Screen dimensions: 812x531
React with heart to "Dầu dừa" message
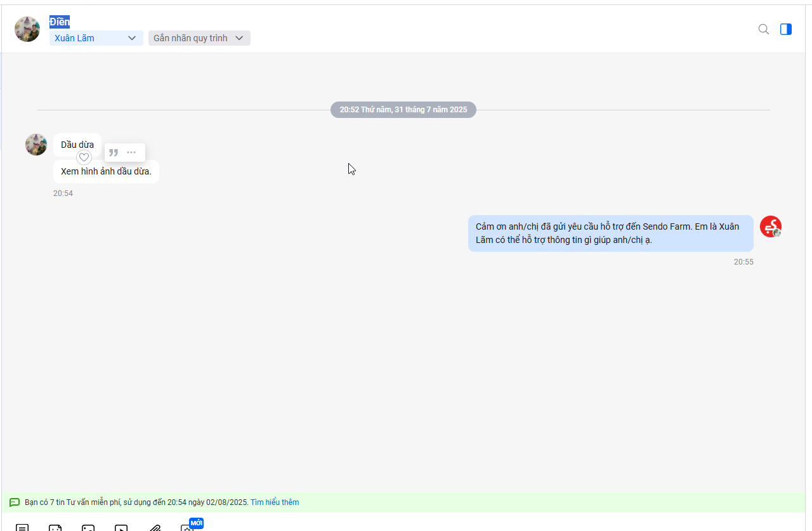(x=84, y=157)
